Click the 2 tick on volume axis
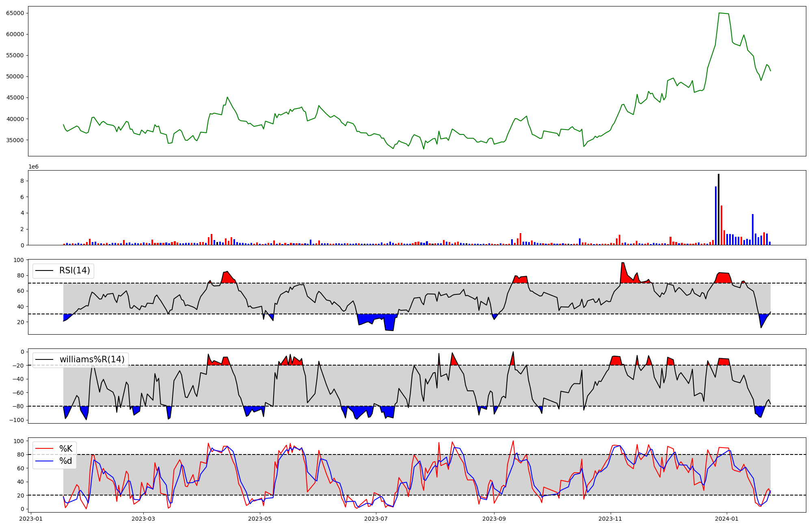 [22, 229]
